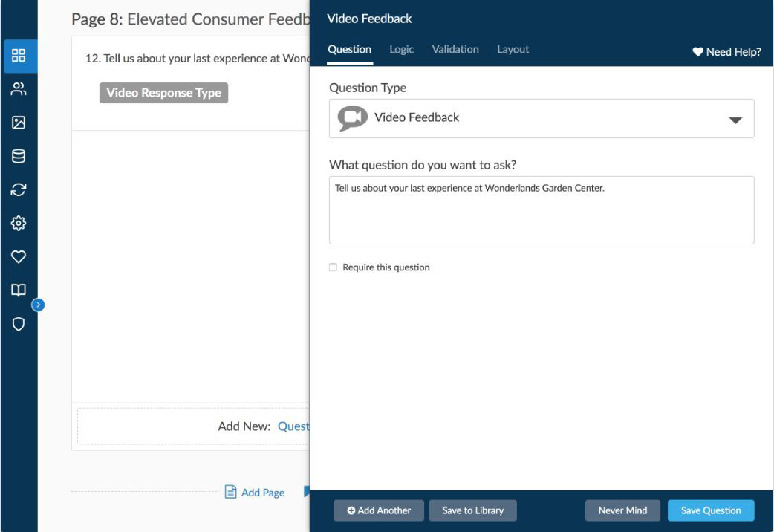
Task: Open the image library icon in sidebar
Action: click(x=19, y=123)
